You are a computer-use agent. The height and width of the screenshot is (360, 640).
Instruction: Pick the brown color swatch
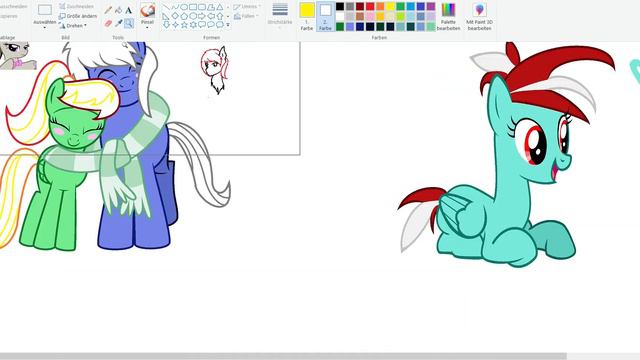360,16
